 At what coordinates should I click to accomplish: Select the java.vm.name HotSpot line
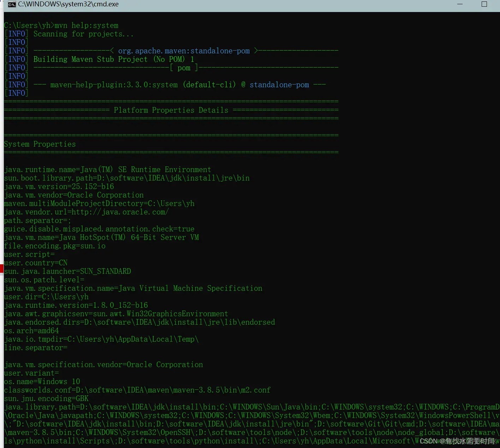(x=101, y=237)
